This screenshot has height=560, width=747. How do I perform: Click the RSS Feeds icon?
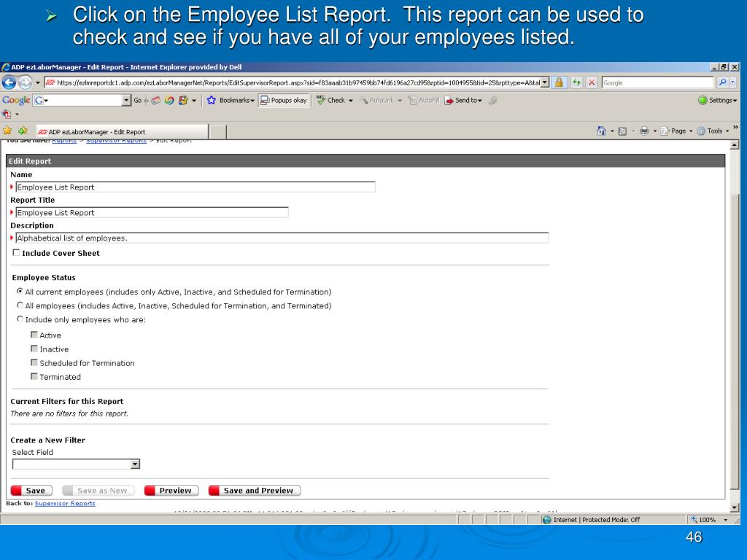pyautogui.click(x=622, y=131)
